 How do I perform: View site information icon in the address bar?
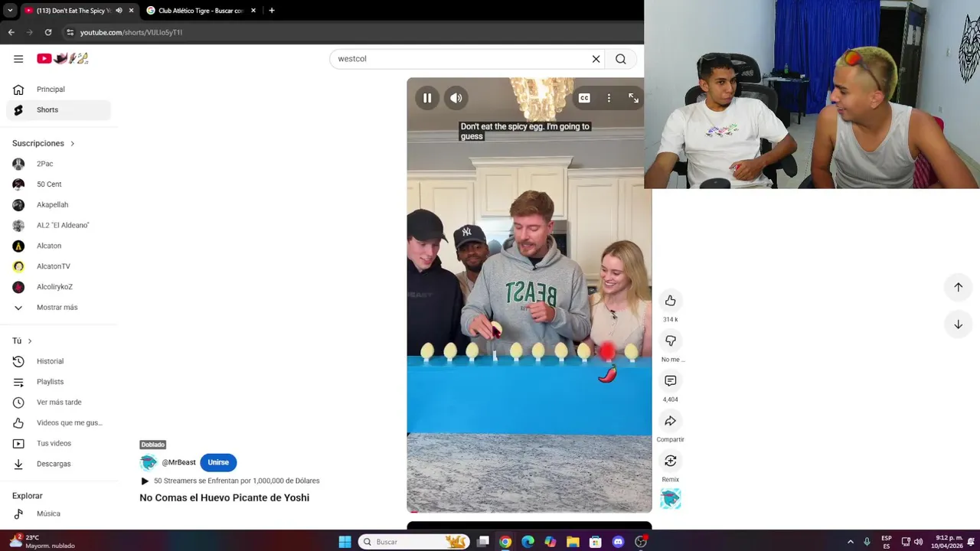pyautogui.click(x=70, y=32)
